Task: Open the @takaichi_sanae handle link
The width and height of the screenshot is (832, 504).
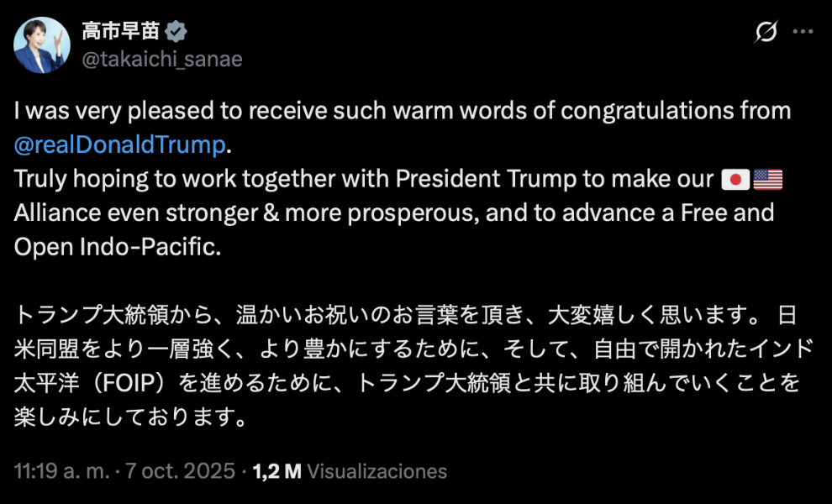Action: [x=161, y=60]
